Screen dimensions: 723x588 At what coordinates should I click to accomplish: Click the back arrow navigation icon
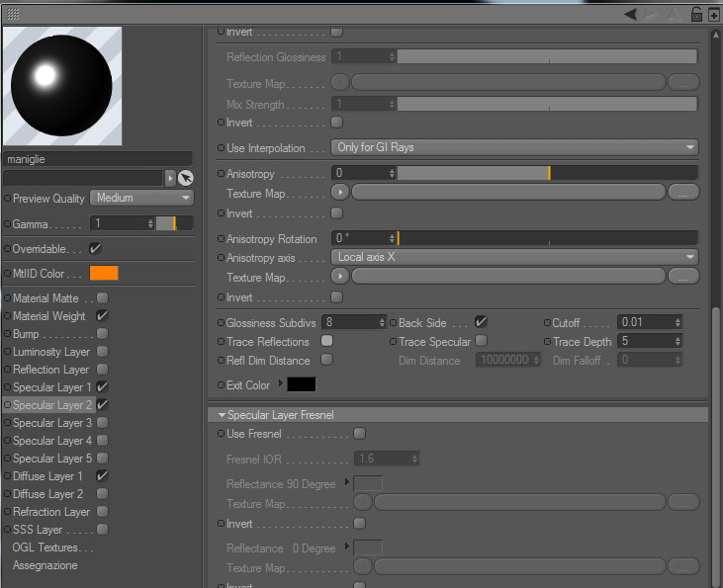tap(631, 14)
